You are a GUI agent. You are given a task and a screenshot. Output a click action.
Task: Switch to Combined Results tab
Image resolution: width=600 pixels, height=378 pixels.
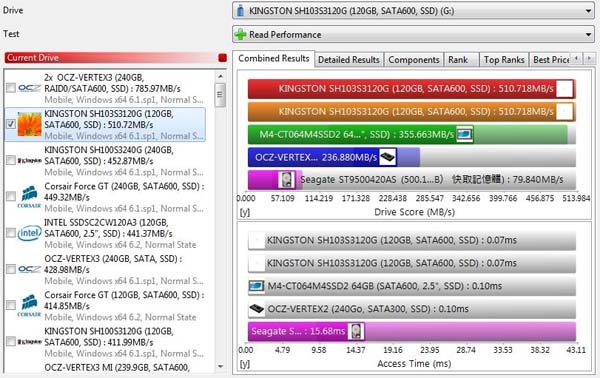274,59
